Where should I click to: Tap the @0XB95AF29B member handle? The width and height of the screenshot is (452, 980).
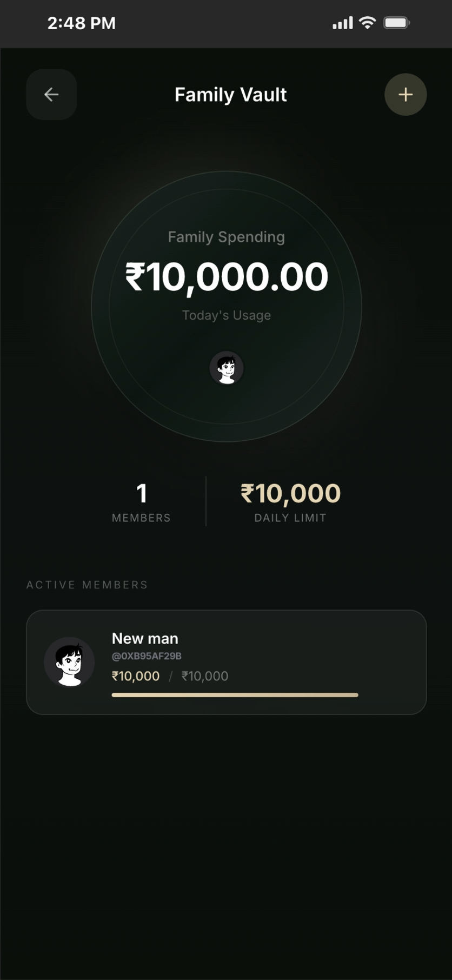click(x=147, y=656)
